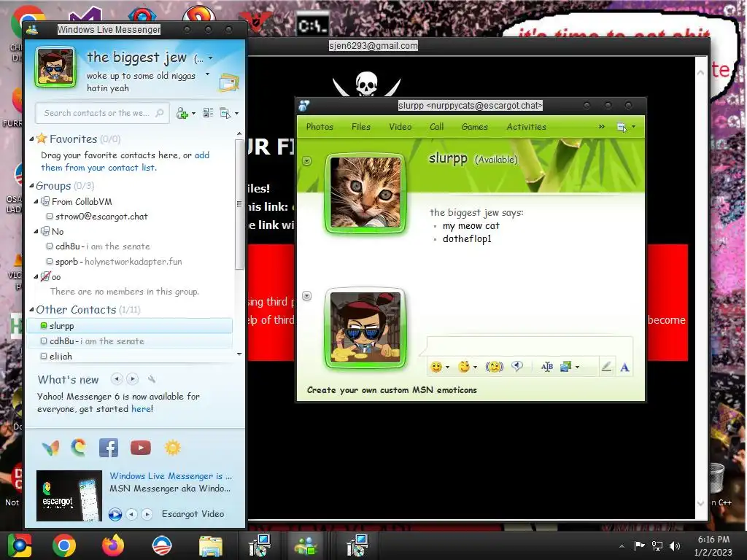Click the Escargot video thumbnail
This screenshot has height=560, width=747.
[69, 496]
